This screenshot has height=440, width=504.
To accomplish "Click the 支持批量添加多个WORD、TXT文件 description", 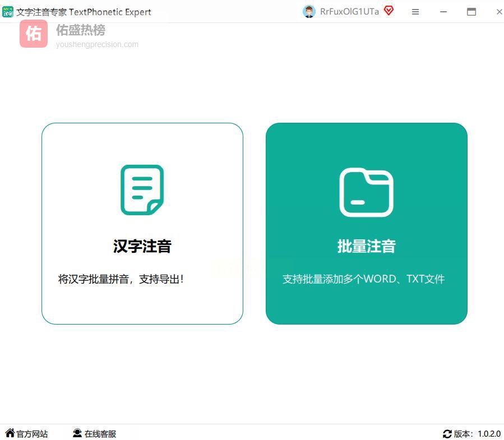I will point(363,279).
